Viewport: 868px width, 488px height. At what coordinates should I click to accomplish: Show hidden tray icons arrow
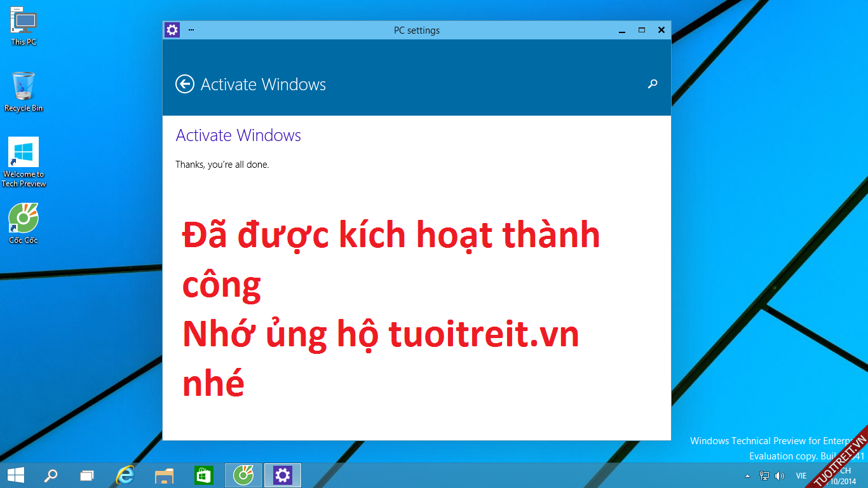[747, 476]
